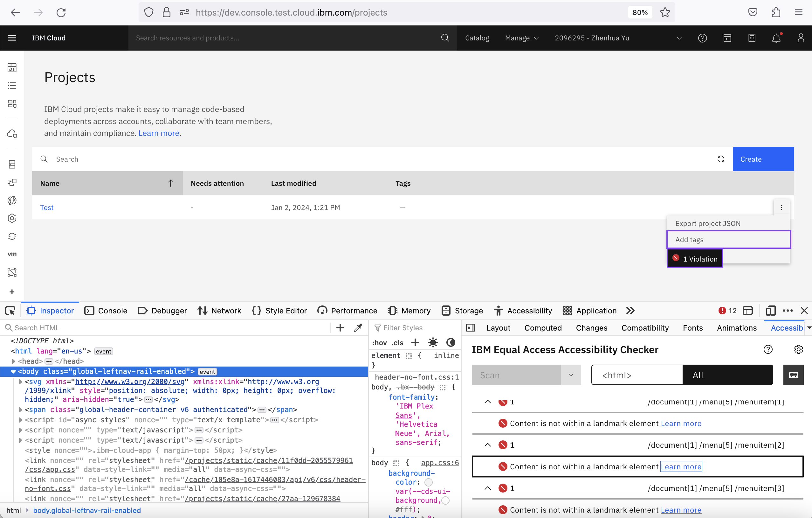Open the user profile avatar icon
The image size is (812, 518).
coord(801,38)
